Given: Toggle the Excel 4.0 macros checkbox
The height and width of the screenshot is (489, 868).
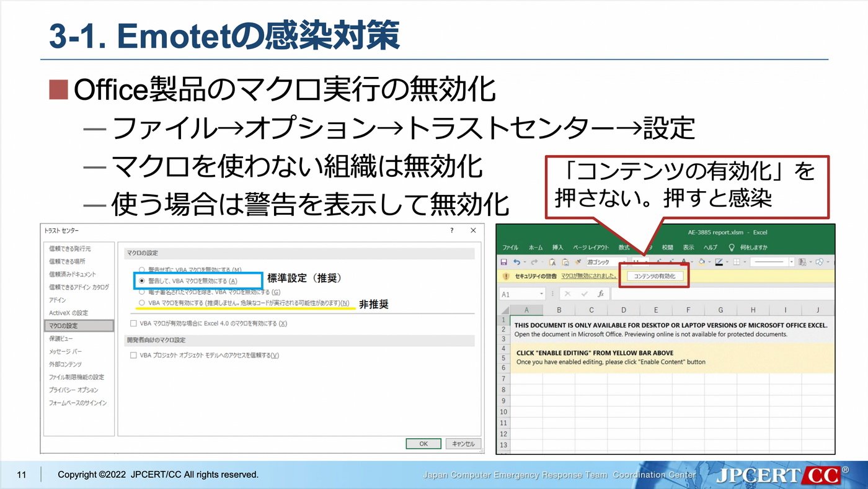Looking at the screenshot, I should point(133,323).
